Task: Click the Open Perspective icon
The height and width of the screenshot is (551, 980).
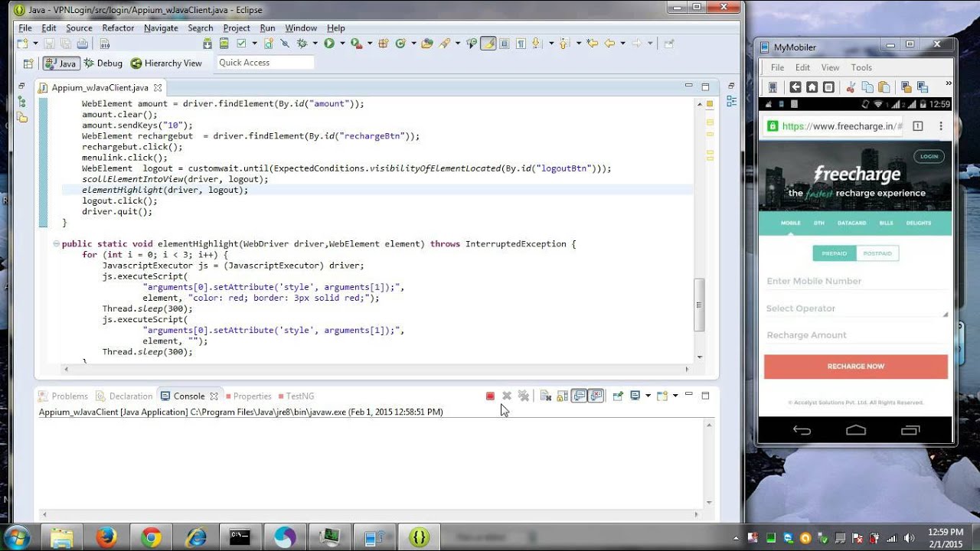Action: coord(28,64)
